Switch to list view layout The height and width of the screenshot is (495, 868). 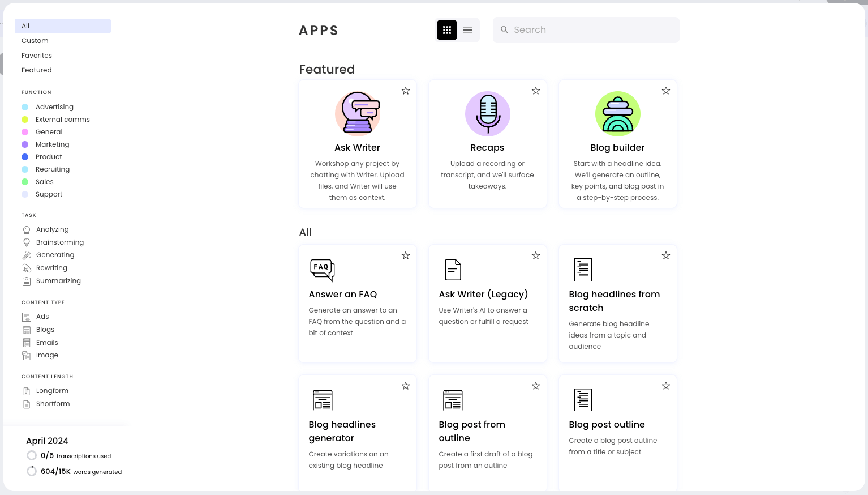(467, 30)
